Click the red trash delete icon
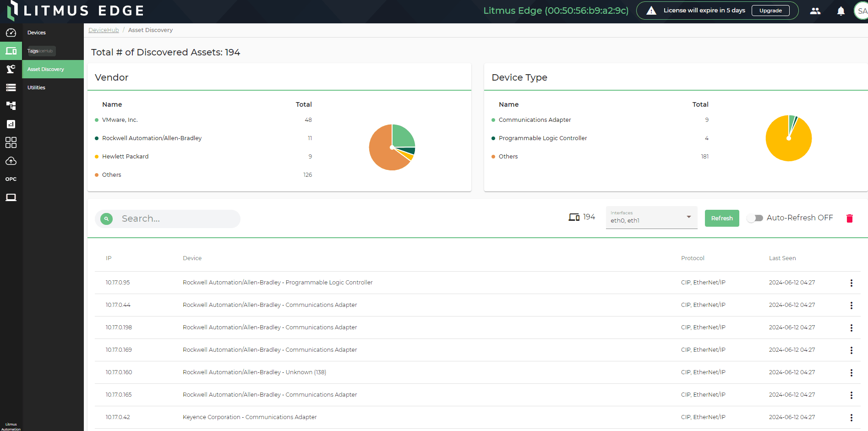 click(x=849, y=218)
